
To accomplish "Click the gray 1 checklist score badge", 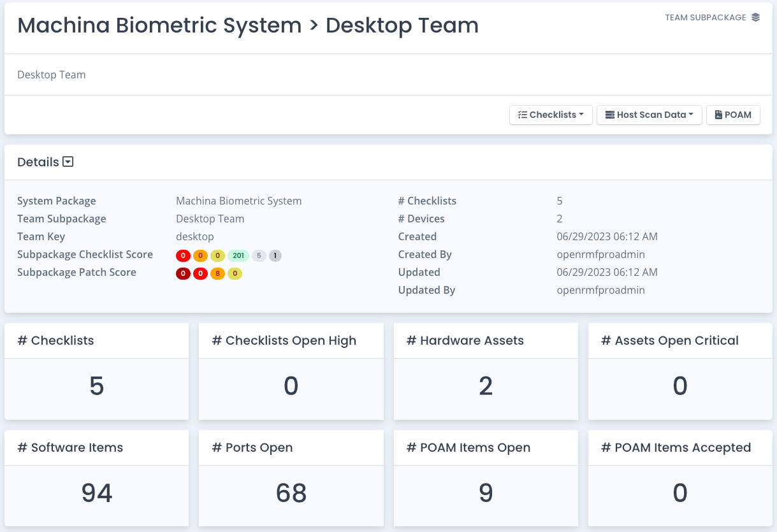I will pos(275,256).
